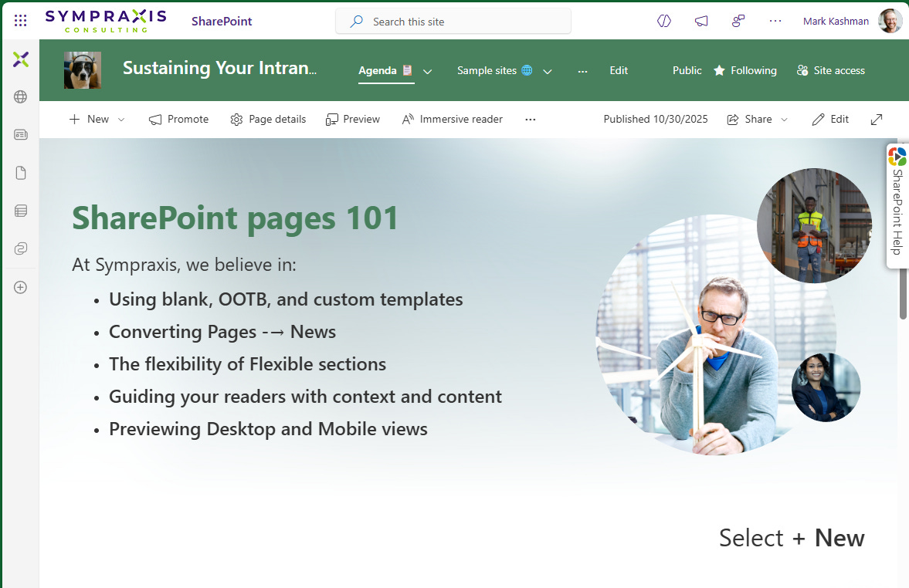
Task: Expand the Sample sites dropdown
Action: [548, 70]
